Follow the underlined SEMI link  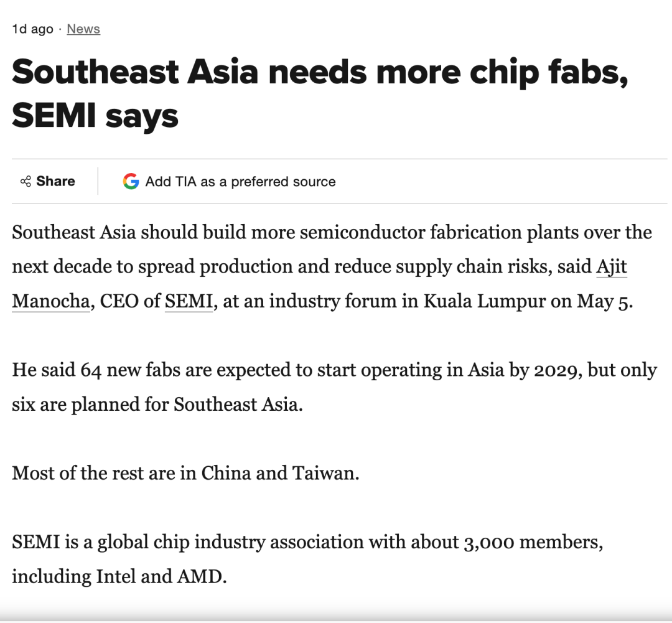(189, 301)
